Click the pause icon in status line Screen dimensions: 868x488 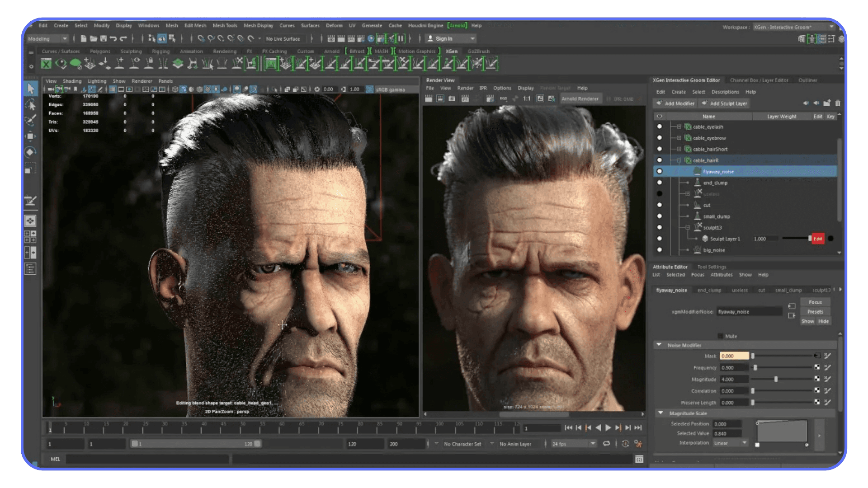pyautogui.click(x=401, y=39)
